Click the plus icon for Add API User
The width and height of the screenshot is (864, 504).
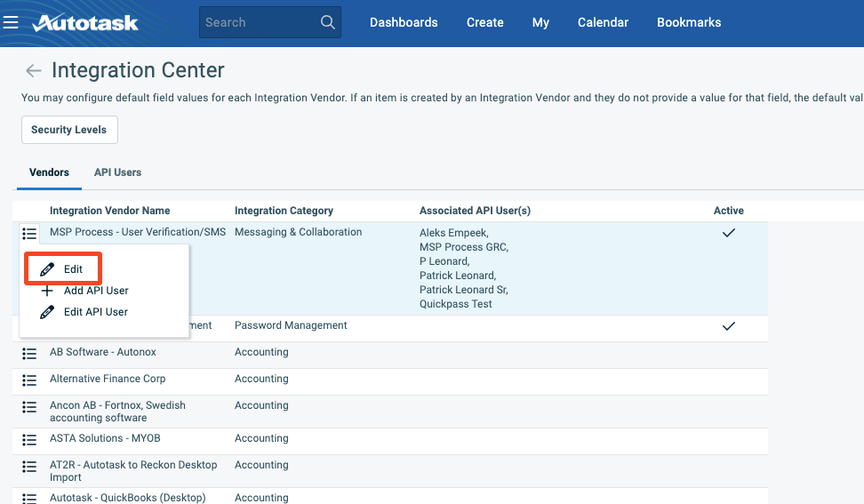click(x=47, y=291)
